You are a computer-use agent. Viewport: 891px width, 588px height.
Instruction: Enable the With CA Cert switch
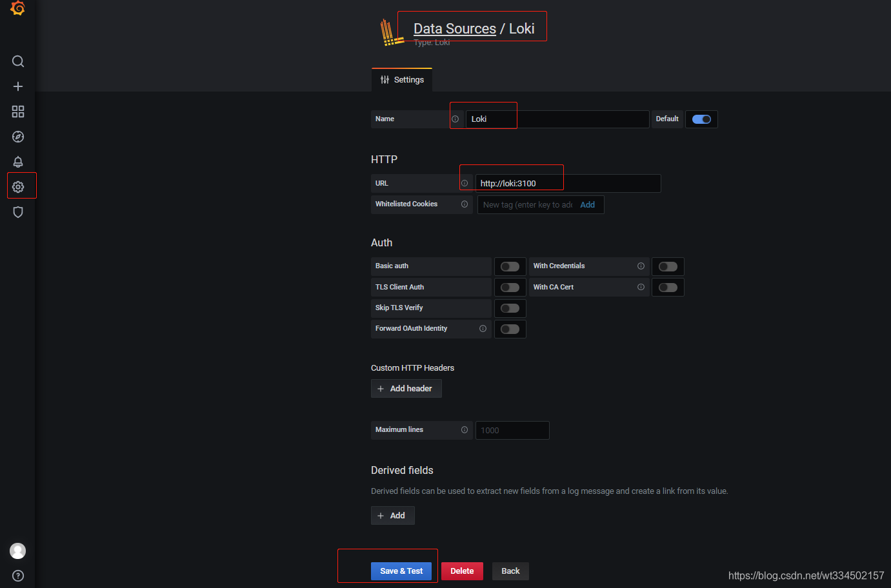pyautogui.click(x=668, y=288)
